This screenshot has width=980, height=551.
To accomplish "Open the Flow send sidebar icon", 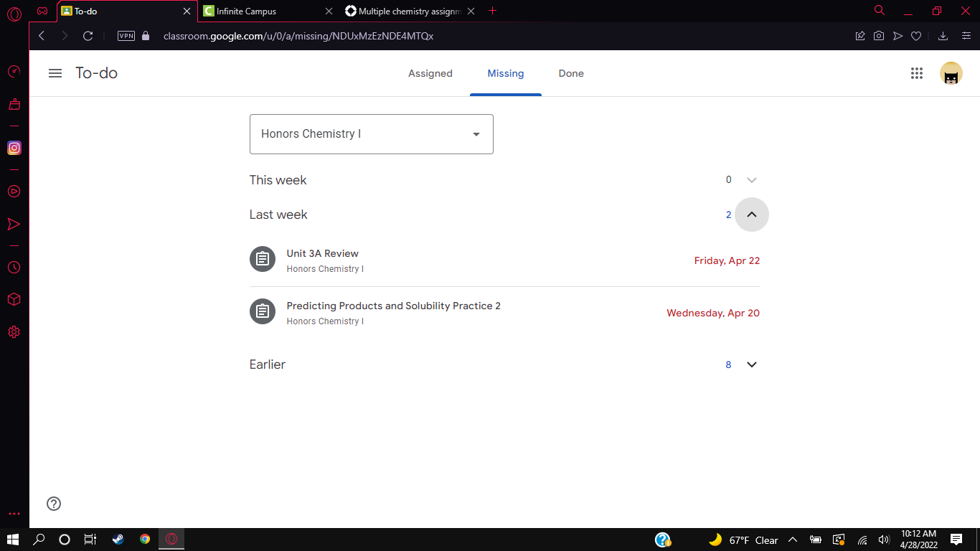I will pyautogui.click(x=14, y=225).
